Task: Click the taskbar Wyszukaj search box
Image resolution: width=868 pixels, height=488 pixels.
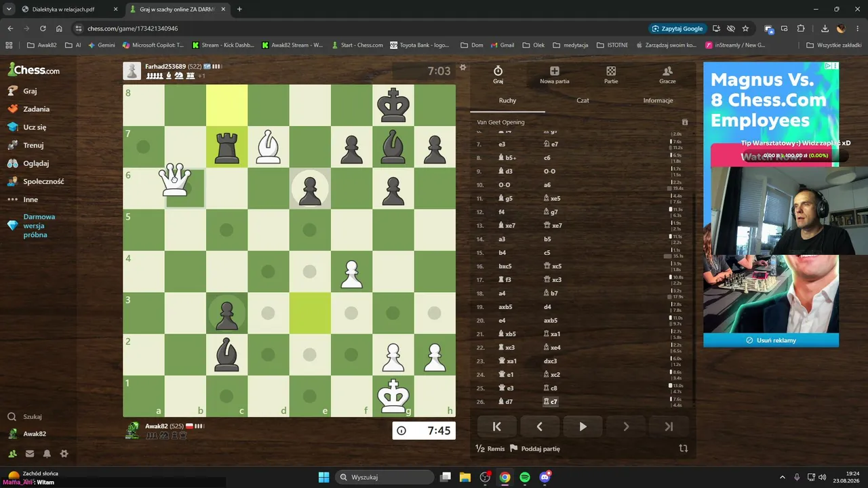Action: (385, 477)
